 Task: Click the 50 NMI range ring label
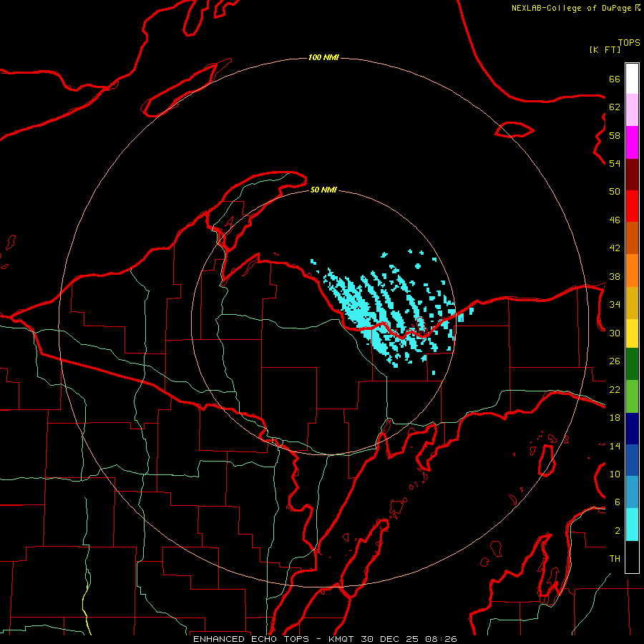(323, 190)
